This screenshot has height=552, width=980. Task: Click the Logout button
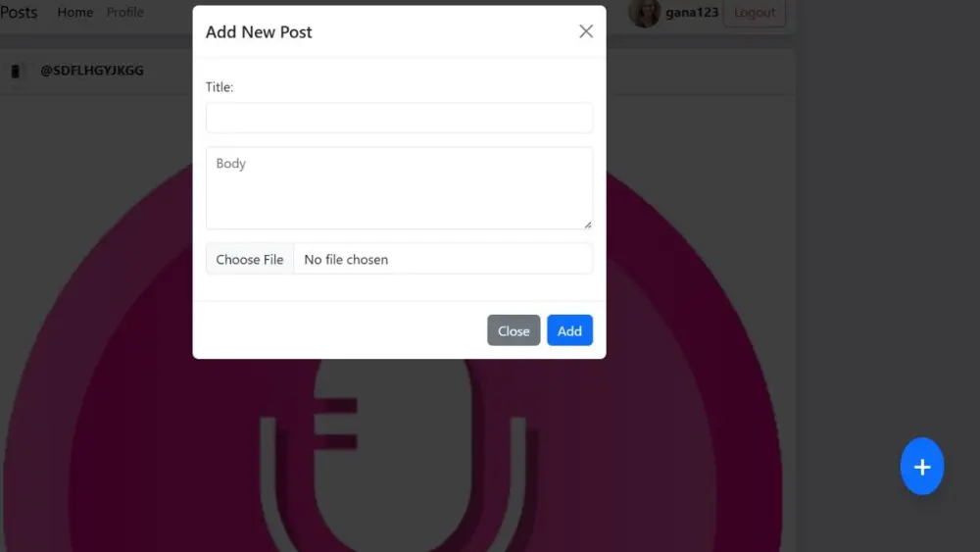755,13
